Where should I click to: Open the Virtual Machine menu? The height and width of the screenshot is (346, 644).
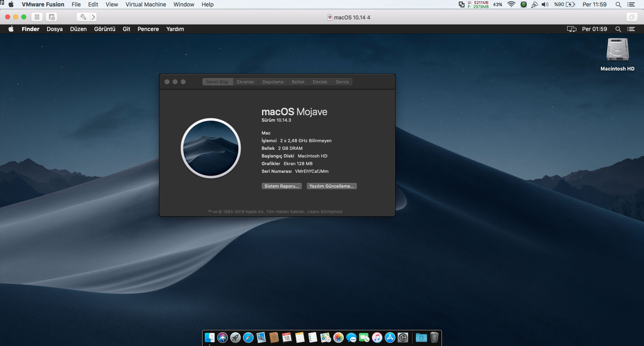(146, 4)
